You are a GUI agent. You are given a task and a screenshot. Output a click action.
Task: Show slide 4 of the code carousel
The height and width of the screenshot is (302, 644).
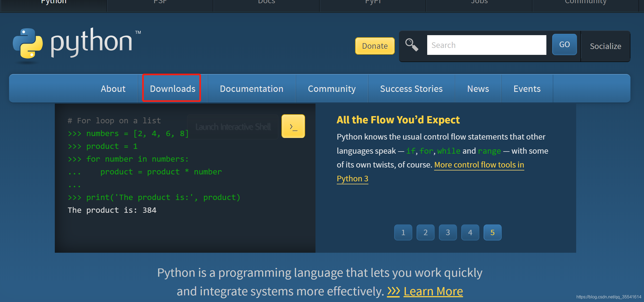pyautogui.click(x=470, y=232)
